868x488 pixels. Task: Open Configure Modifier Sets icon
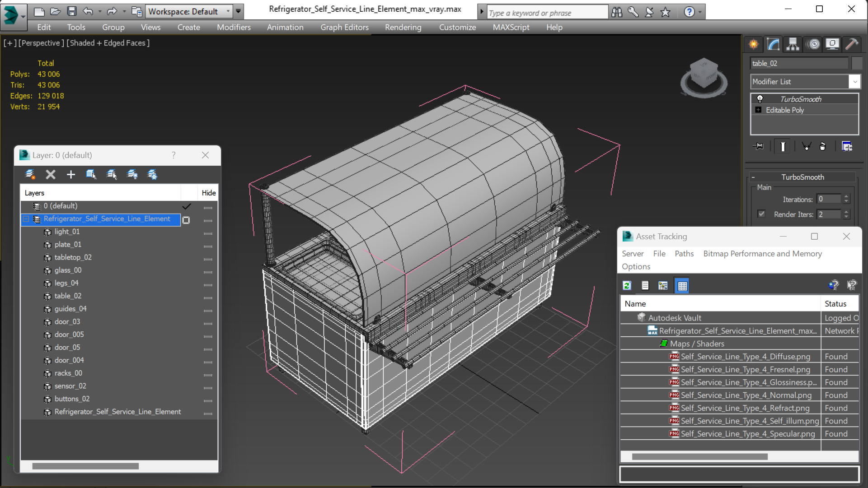click(x=847, y=146)
